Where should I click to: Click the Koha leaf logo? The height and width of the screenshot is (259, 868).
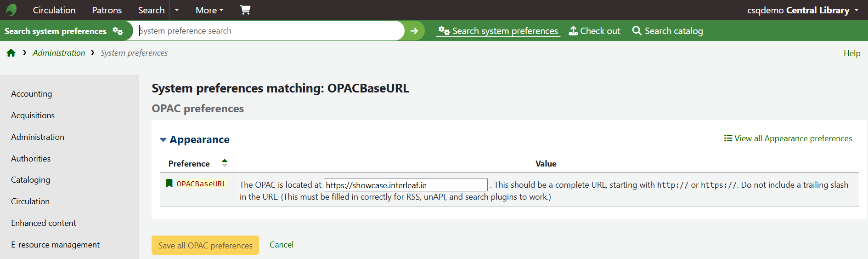[x=11, y=10]
